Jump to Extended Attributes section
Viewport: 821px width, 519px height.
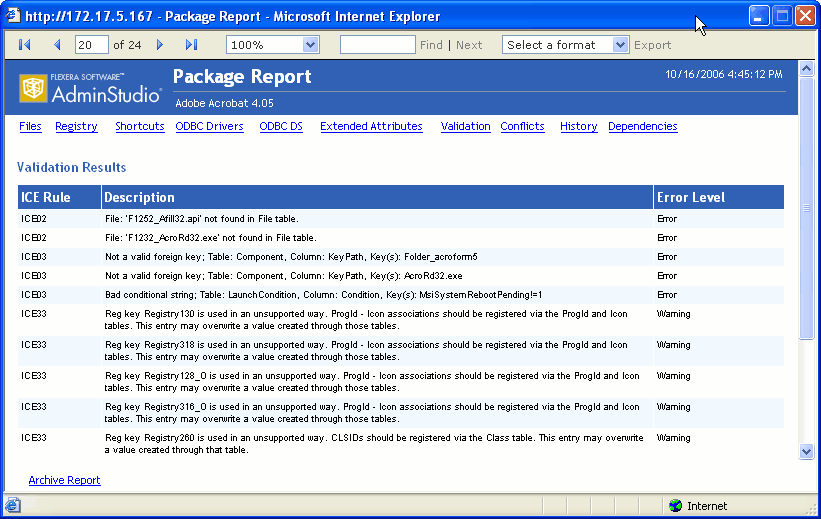click(371, 127)
